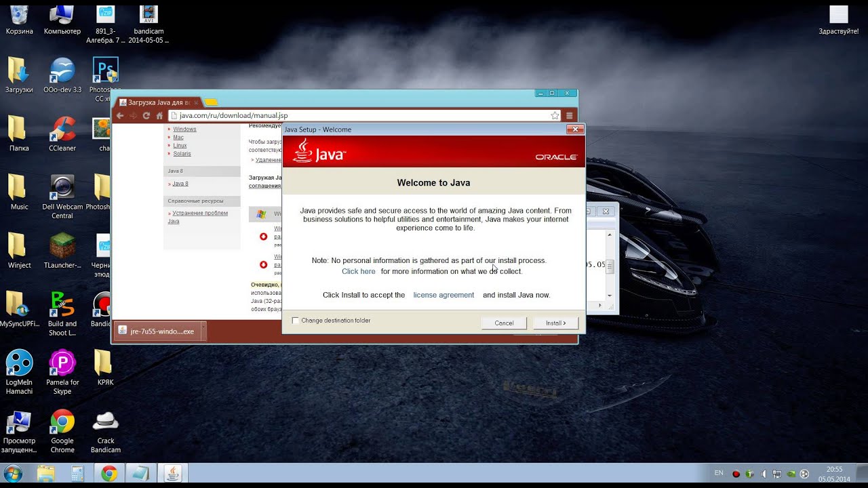Click the Chrome home icon
Image resolution: width=868 pixels, height=488 pixels.
click(159, 116)
